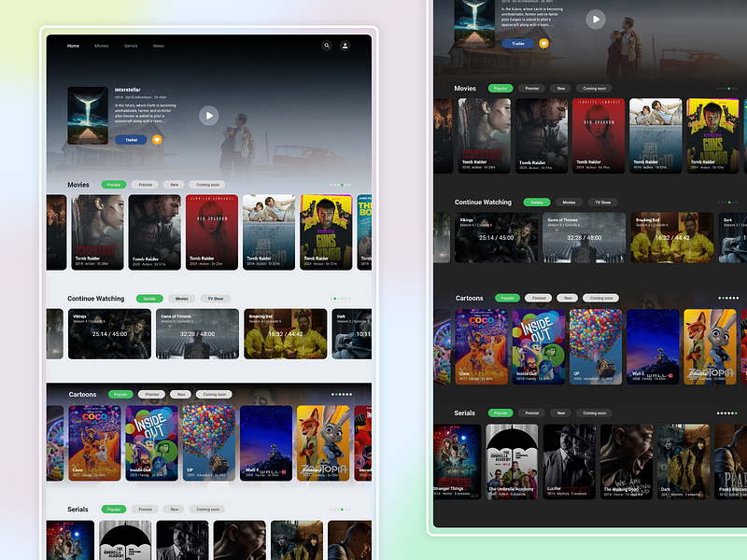Resume Game of Thrones at 32:28, dark theme
Viewport: 747px width, 560px height.
(585, 238)
